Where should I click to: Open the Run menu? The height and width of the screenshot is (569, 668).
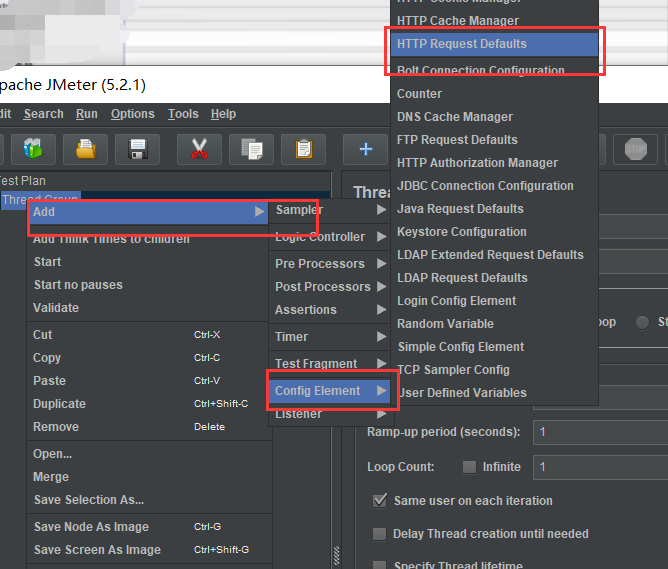(87, 114)
